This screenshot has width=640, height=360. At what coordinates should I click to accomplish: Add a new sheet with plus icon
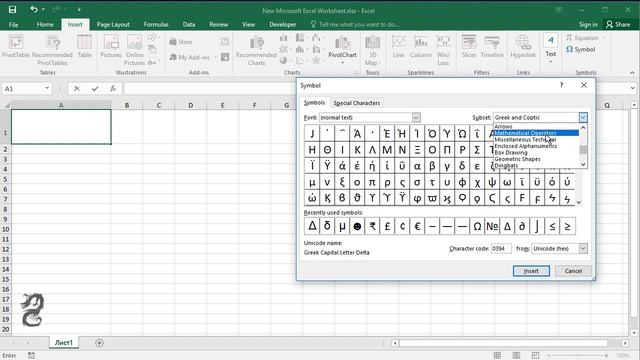click(x=99, y=343)
